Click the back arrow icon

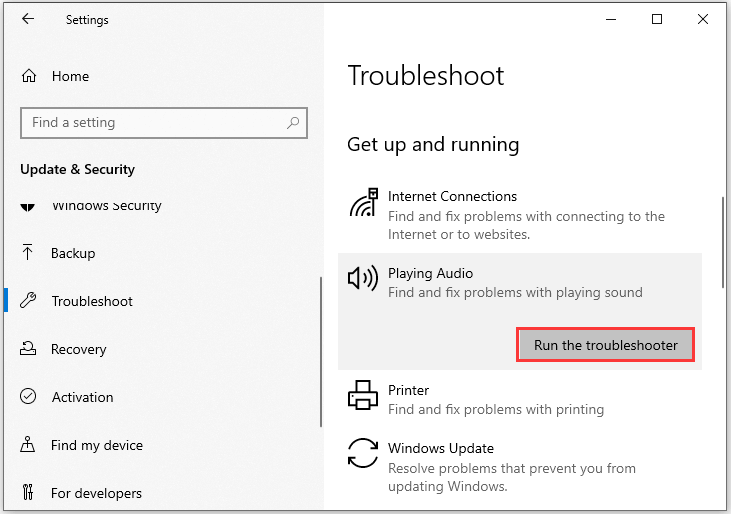click(28, 19)
